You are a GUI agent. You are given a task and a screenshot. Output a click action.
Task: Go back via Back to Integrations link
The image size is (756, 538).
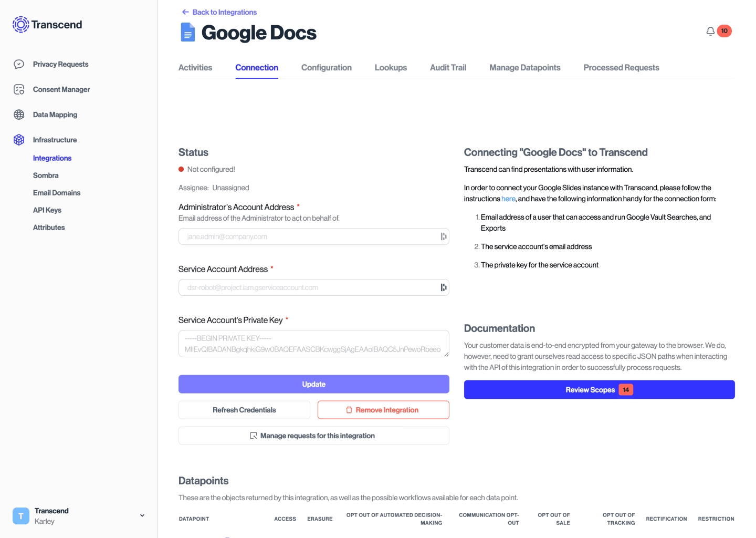(219, 12)
